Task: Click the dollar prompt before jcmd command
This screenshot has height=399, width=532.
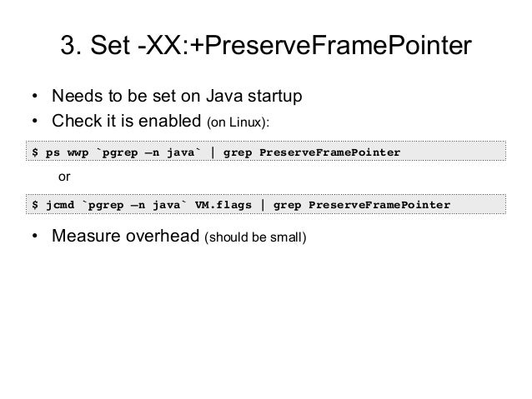Action: coord(35,205)
